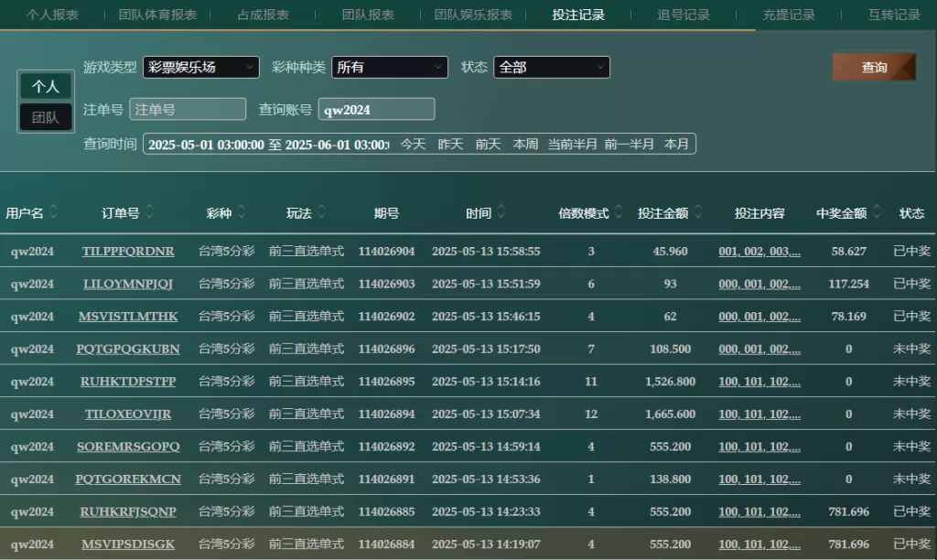937x560 pixels.
Task: View bet content for period 114026894
Action: [759, 415]
